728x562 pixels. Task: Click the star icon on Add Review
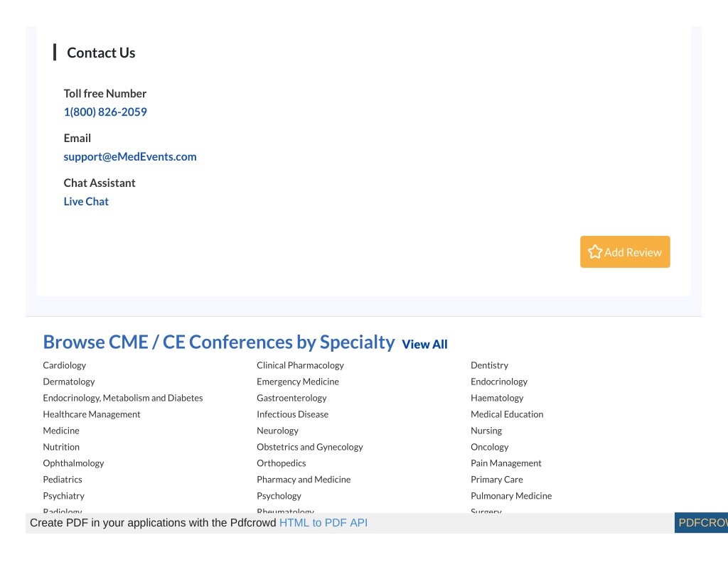point(595,252)
